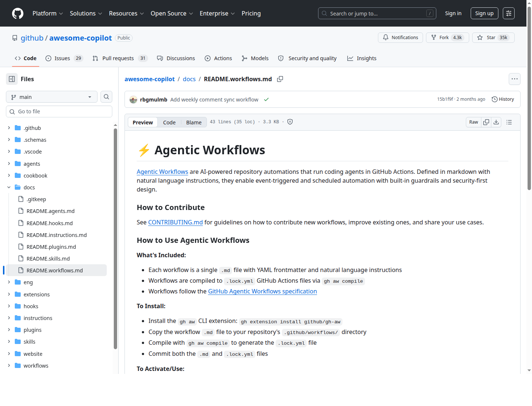
Task: Open GitHub Agentic Workflows specification link
Action: coord(262,291)
